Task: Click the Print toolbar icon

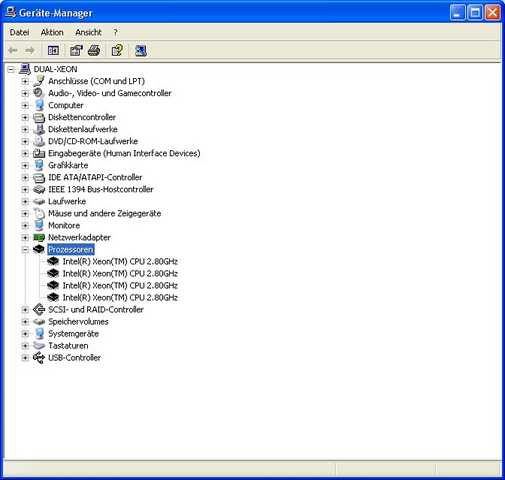Action: point(94,51)
